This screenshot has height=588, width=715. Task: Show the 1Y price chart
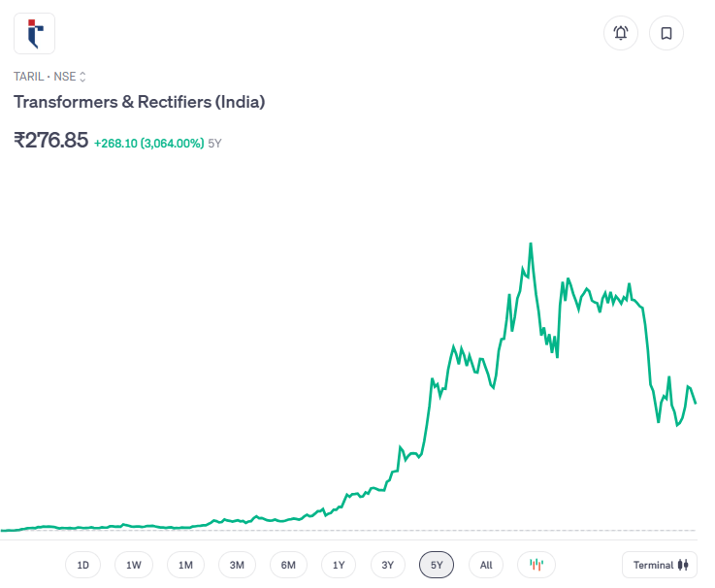click(x=339, y=565)
